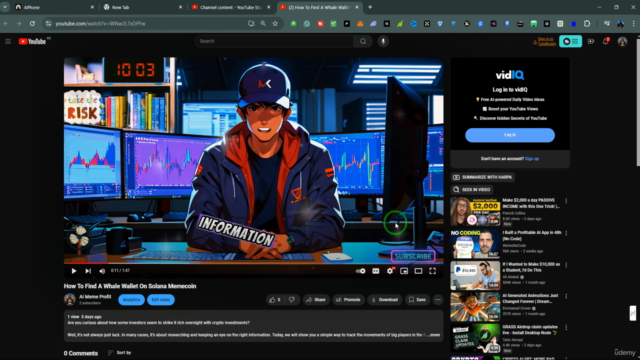640x360 pixels.
Task: Open options menu for GRASS Airdrop video
Action: [x=566, y=328]
